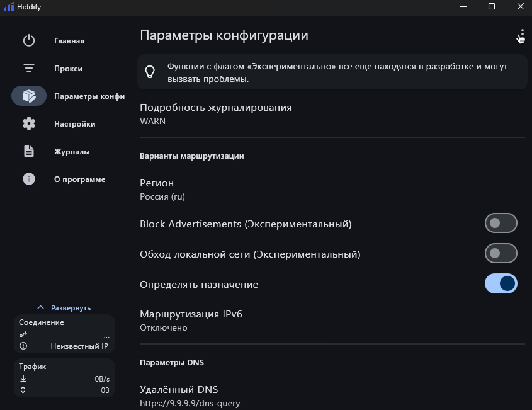Go to the Главная menu item
532x410 pixels.
(69, 41)
